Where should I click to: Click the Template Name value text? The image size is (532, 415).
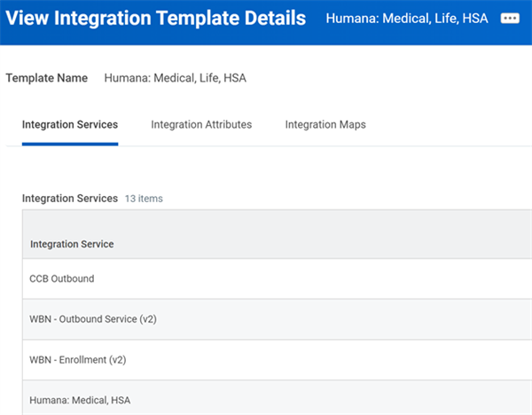click(175, 78)
